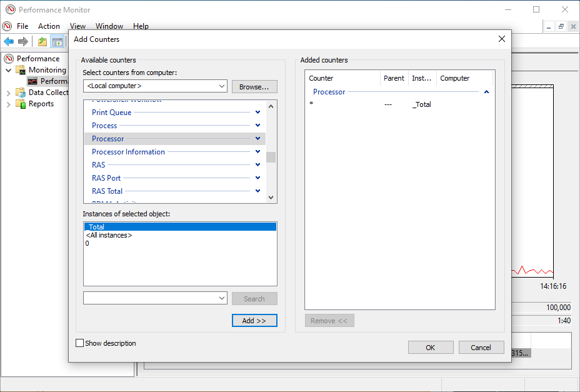The width and height of the screenshot is (580, 392).
Task: Click the Reports folder icon
Action: point(20,103)
